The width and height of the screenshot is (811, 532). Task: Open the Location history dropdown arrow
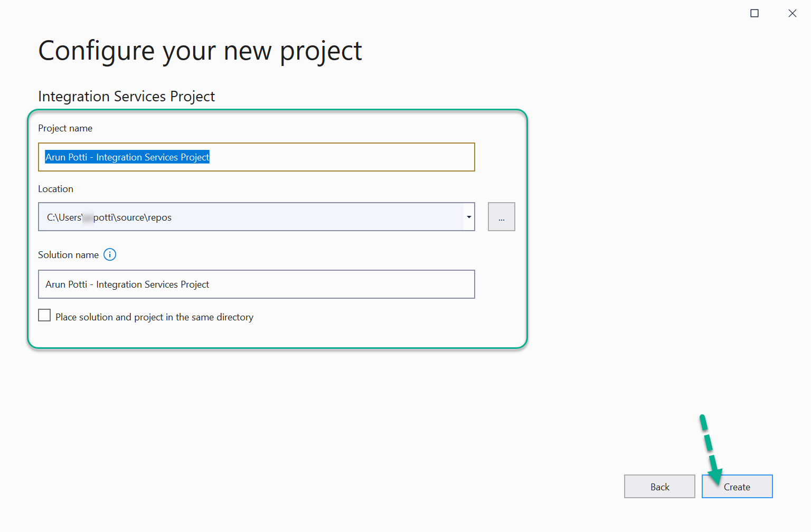point(468,217)
